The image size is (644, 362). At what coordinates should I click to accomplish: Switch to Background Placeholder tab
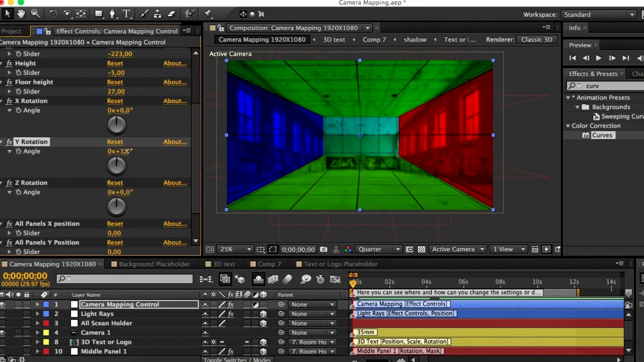[x=154, y=264]
